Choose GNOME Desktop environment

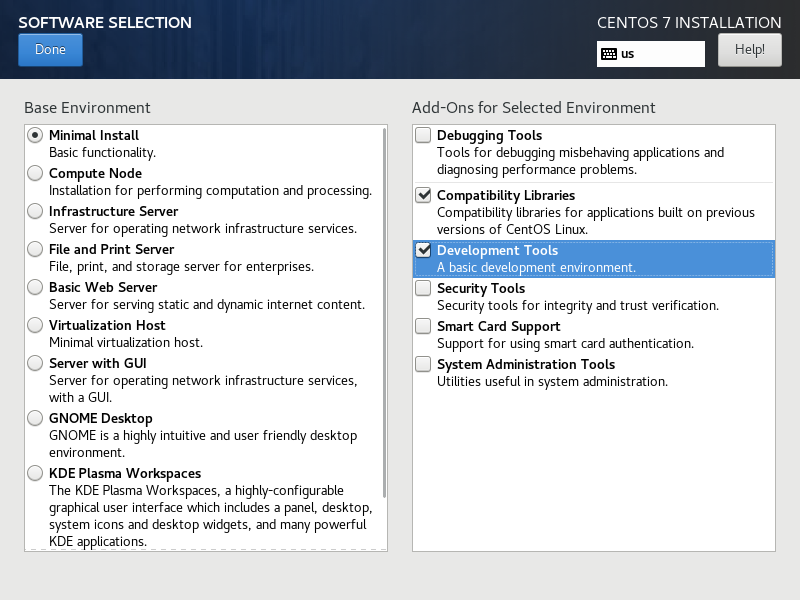point(35,418)
